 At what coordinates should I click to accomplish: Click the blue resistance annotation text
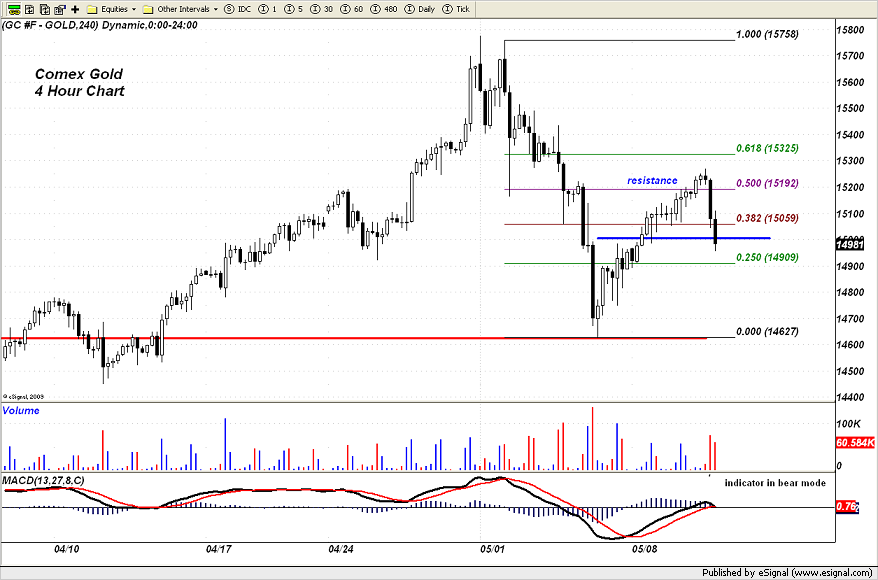click(x=652, y=180)
